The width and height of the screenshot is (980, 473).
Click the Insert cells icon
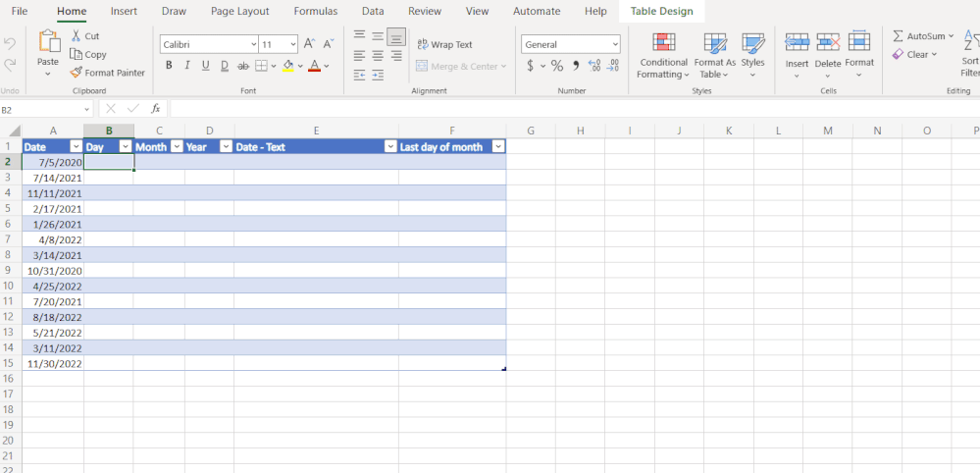click(797, 42)
